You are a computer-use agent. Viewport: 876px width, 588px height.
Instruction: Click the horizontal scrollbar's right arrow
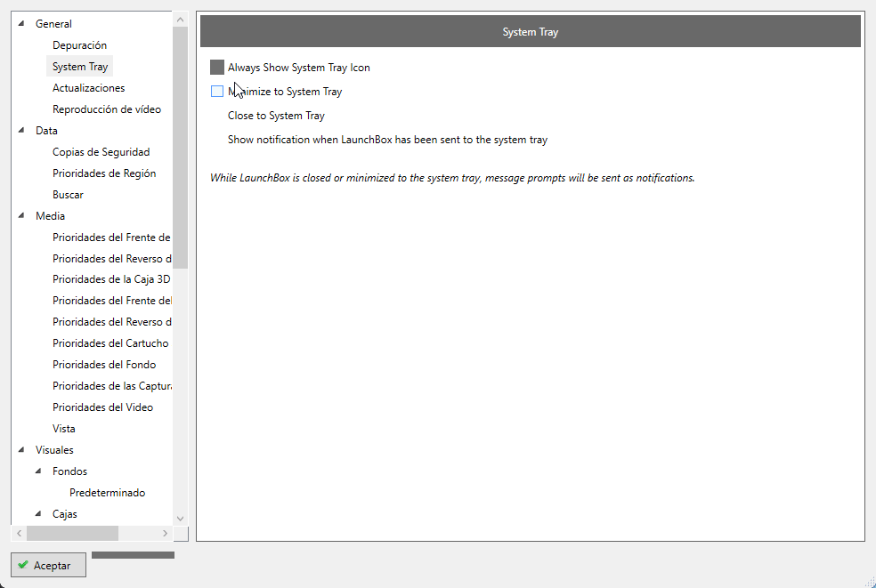tap(165, 533)
